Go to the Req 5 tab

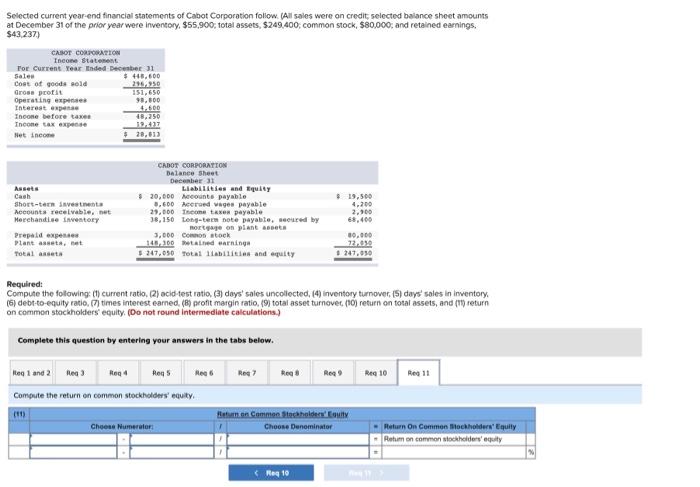pos(161,373)
